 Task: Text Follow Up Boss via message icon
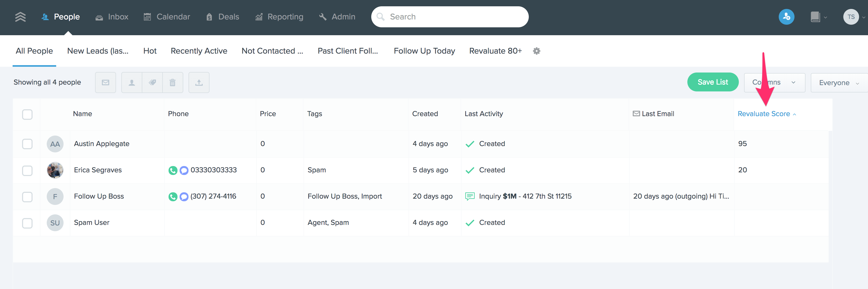point(184,197)
